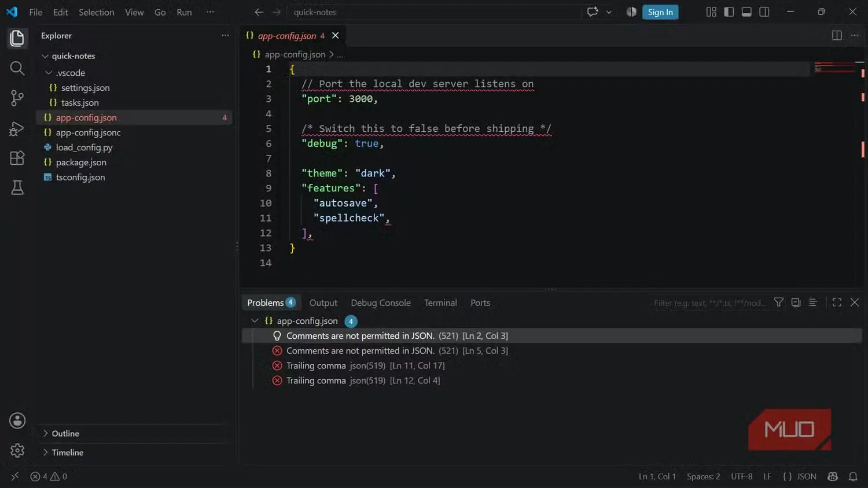Close the app-config.json editor tab
868x488 pixels.
[x=335, y=35]
